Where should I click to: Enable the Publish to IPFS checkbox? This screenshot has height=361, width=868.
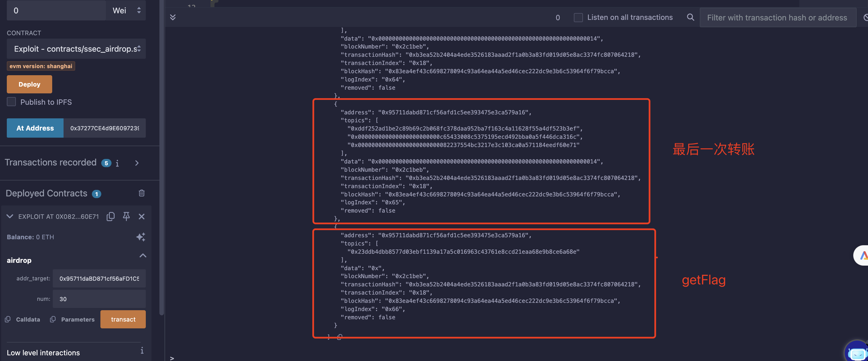(x=11, y=102)
